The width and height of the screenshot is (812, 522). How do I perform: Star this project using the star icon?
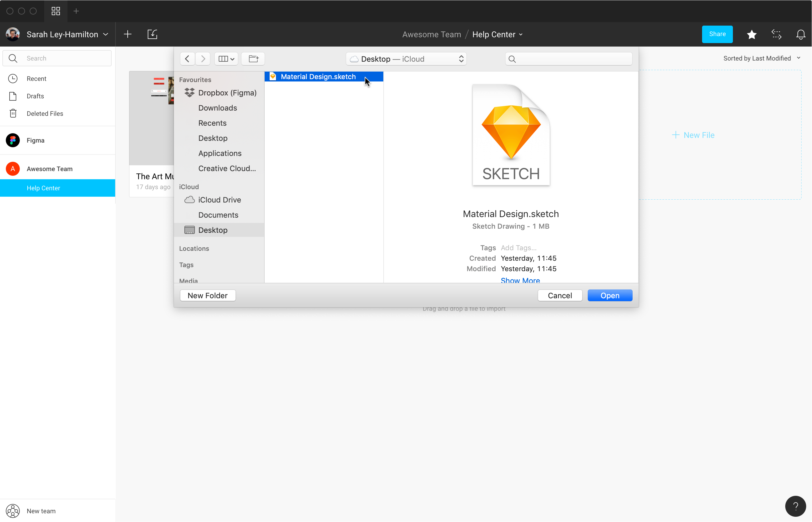[752, 34]
